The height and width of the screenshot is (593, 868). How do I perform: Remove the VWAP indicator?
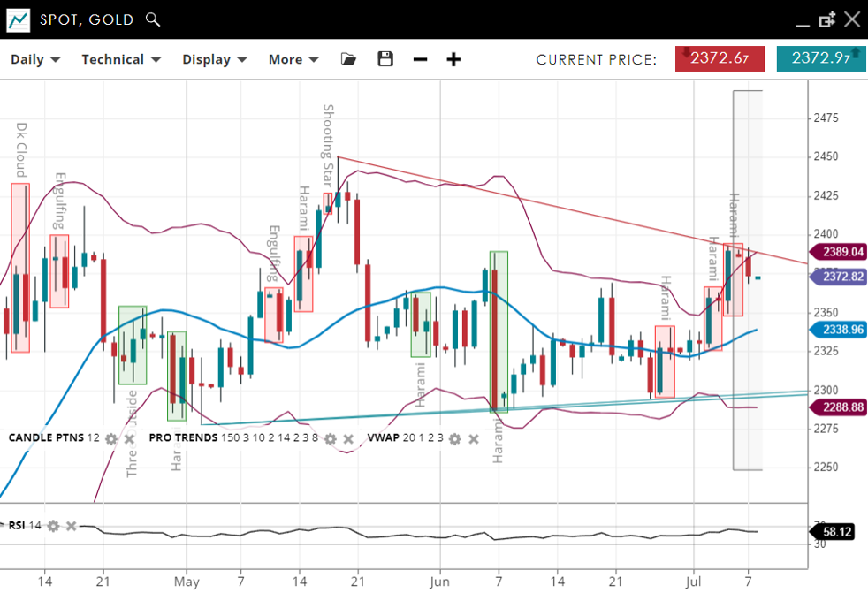pyautogui.click(x=473, y=438)
